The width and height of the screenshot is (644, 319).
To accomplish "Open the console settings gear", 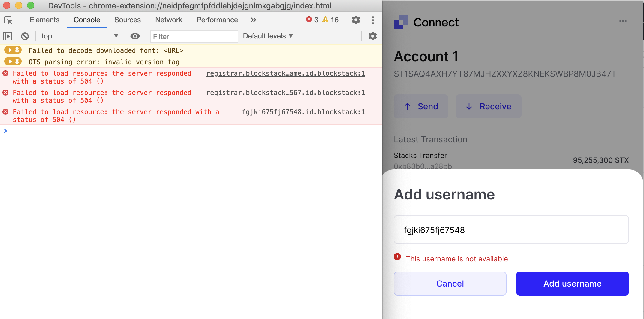I will pyautogui.click(x=372, y=36).
